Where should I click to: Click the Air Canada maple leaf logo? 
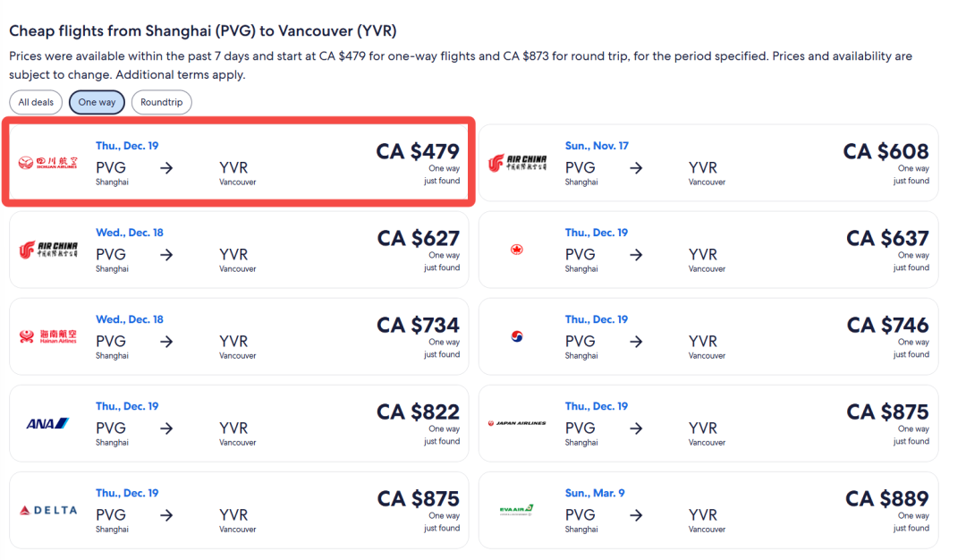[x=517, y=250]
